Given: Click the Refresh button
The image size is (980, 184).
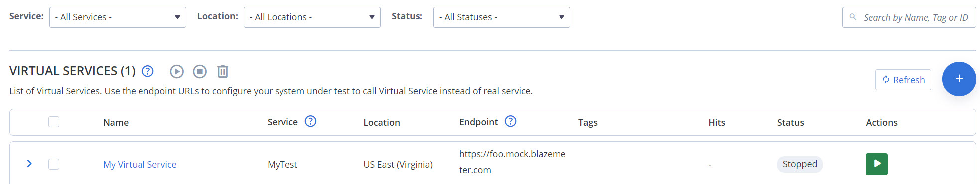Looking at the screenshot, I should tap(903, 80).
